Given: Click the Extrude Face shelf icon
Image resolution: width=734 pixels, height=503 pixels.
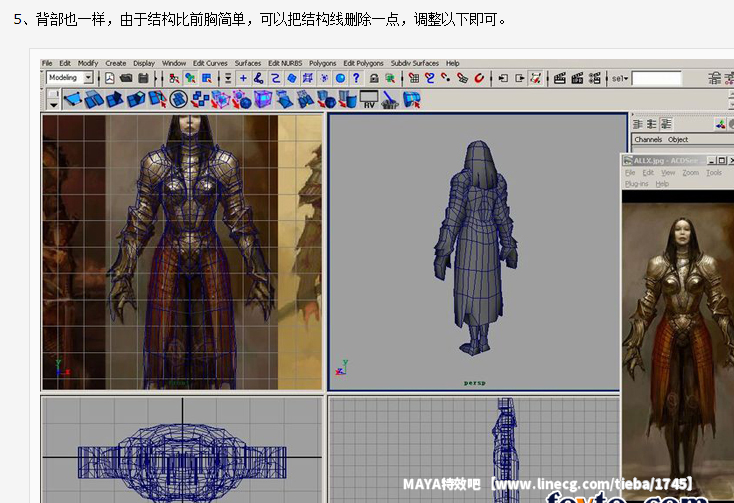Looking at the screenshot, I should click(136, 99).
